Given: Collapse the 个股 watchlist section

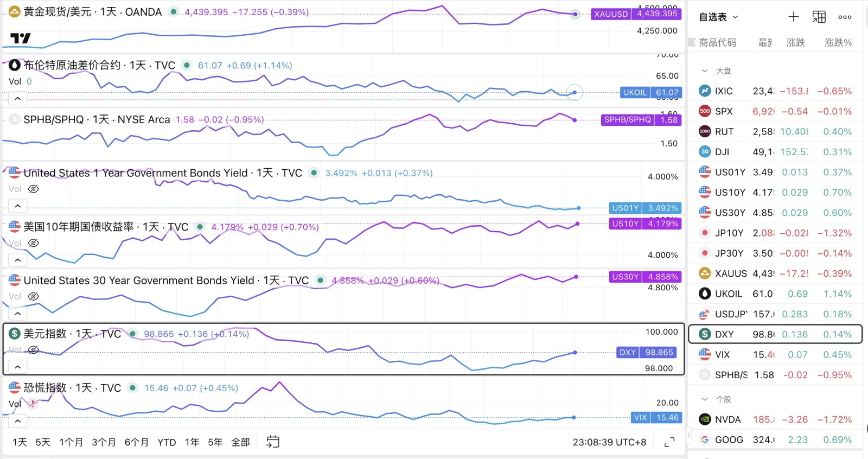Looking at the screenshot, I should coord(705,399).
